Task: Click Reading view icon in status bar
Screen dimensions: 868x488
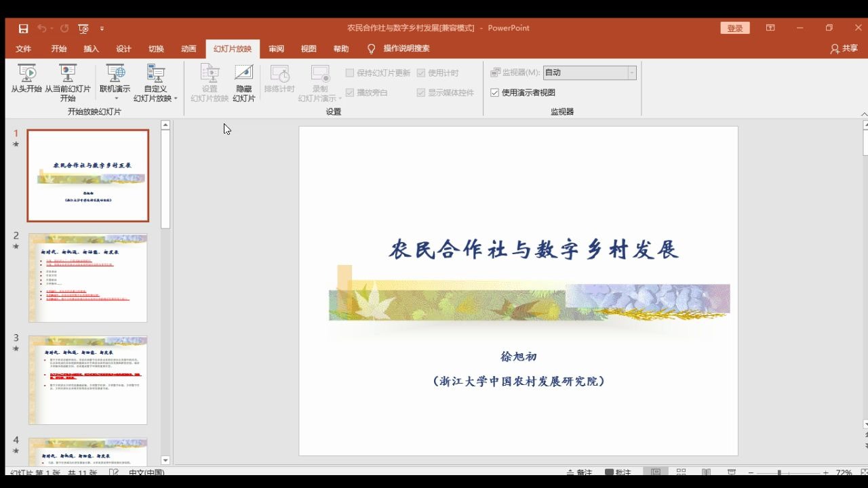Action: pos(707,472)
